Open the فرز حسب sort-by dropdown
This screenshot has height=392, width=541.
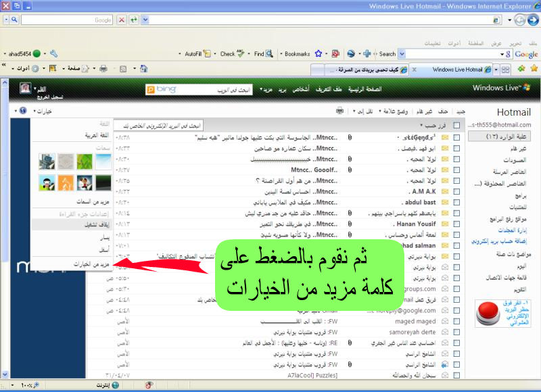tap(433, 126)
